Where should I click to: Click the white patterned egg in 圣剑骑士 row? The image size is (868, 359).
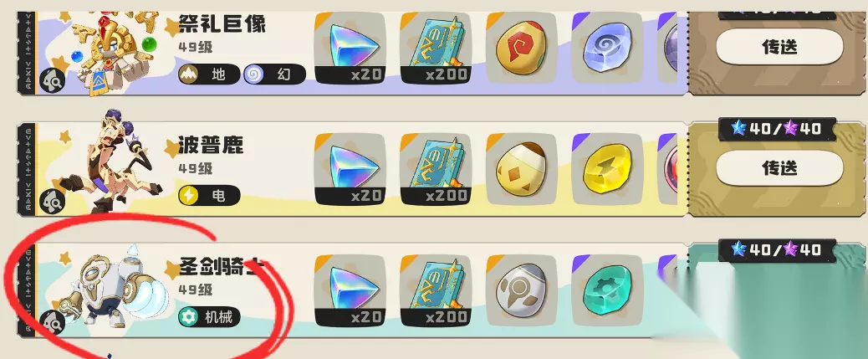(x=521, y=290)
